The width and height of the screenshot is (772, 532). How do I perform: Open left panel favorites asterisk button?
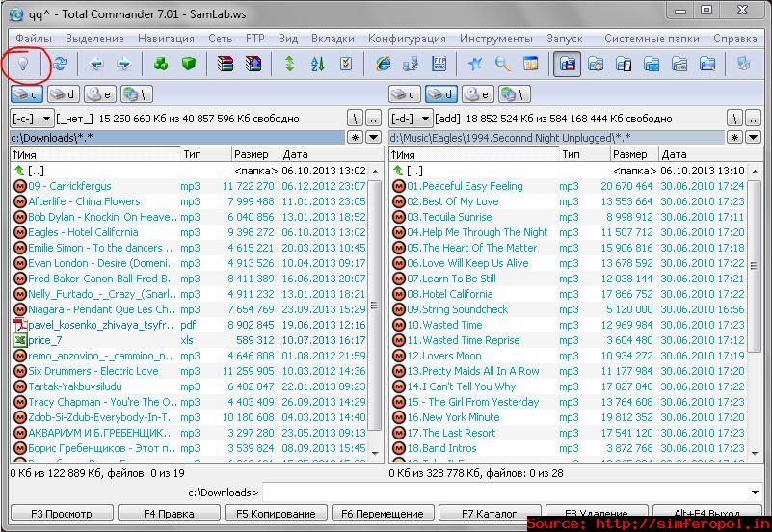click(356, 137)
